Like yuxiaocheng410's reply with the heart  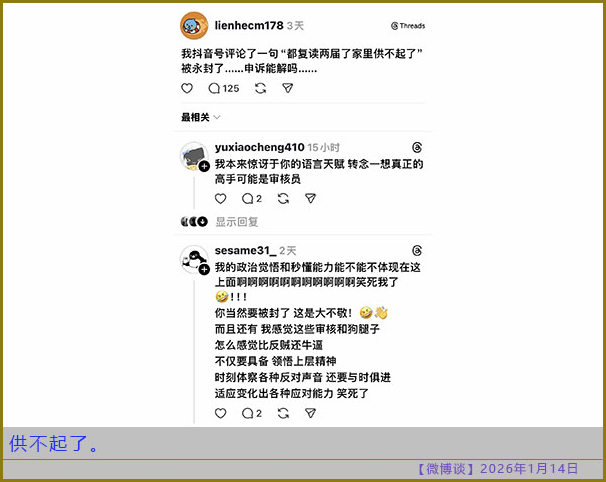[x=220, y=199]
